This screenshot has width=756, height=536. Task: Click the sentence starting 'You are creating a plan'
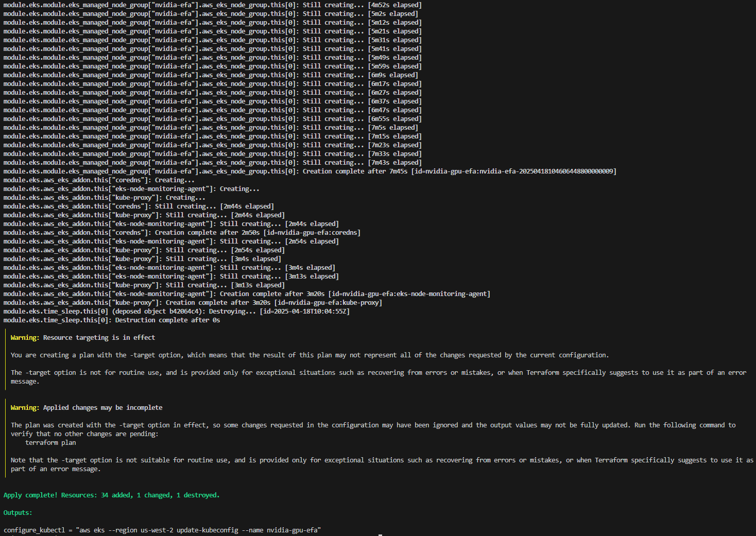pyautogui.click(x=310, y=355)
